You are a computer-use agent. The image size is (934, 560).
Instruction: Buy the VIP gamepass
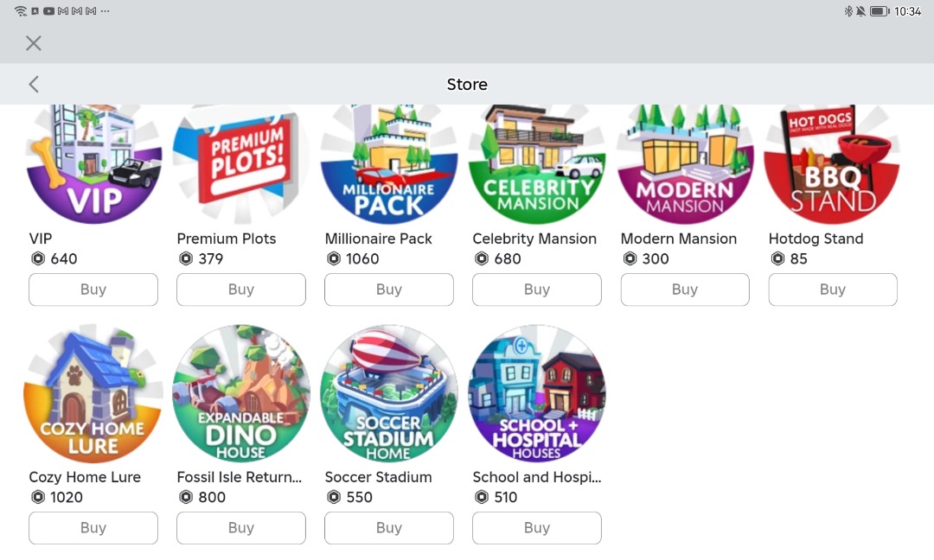click(93, 290)
